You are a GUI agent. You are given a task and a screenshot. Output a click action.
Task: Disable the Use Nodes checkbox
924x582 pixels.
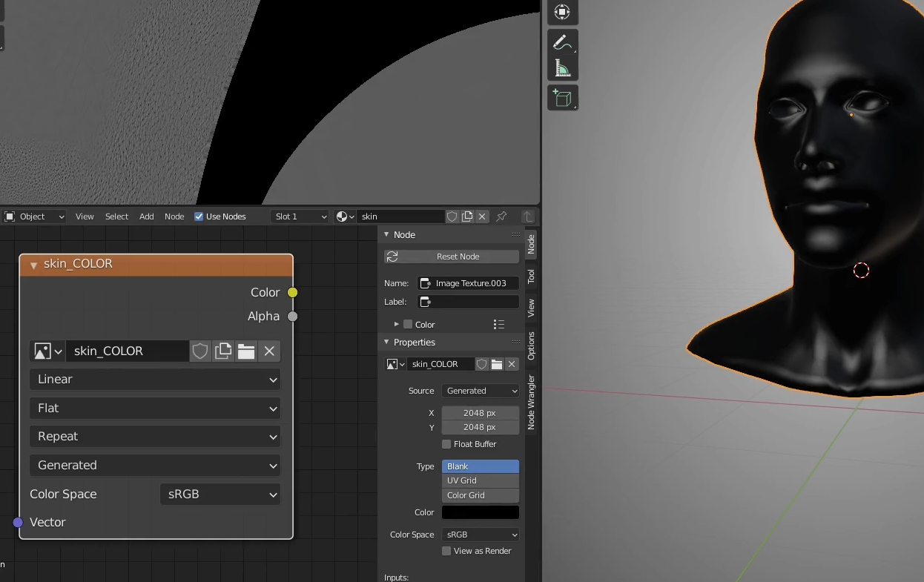(x=199, y=216)
